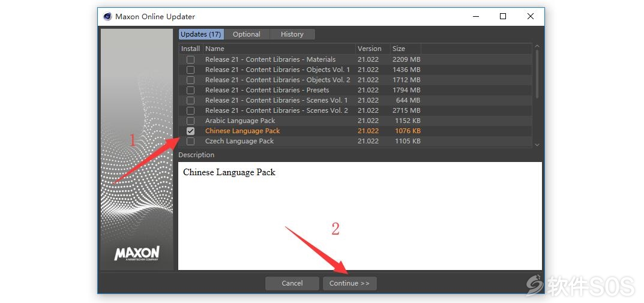Select the 'Czech Language Pack' row
The image size is (644, 303).
pyautogui.click(x=355, y=141)
